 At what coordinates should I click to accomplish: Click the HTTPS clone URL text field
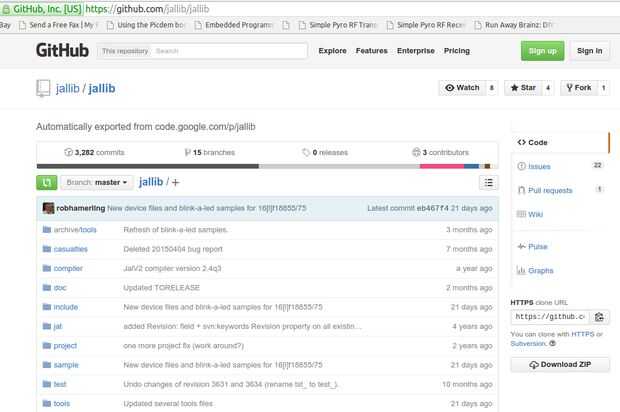point(550,317)
